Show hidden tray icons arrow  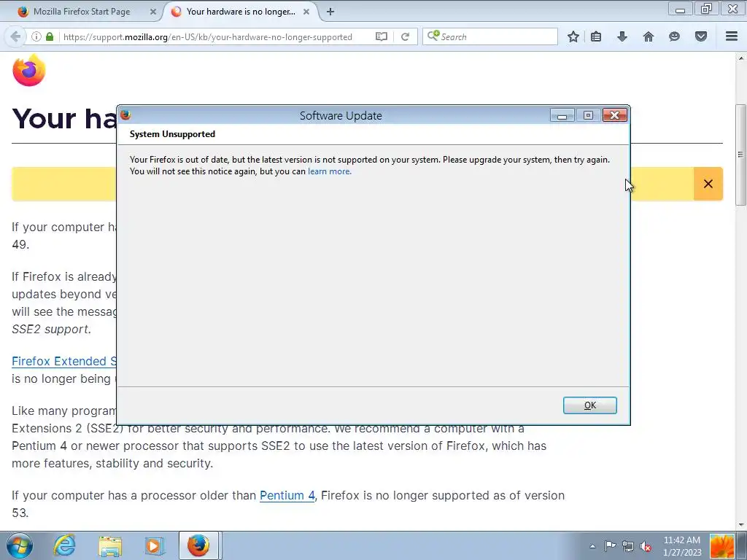[x=592, y=546]
